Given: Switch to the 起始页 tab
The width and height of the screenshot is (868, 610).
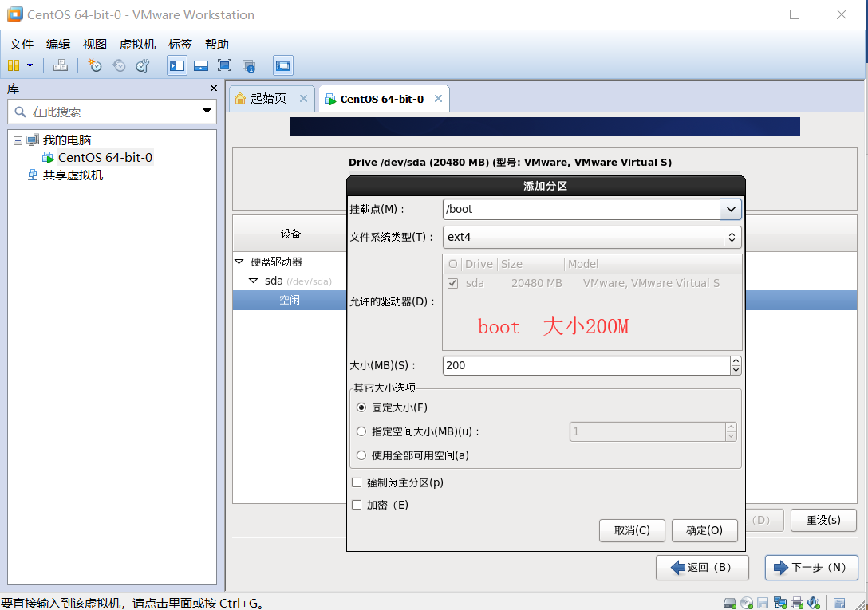Looking at the screenshot, I should [x=269, y=99].
